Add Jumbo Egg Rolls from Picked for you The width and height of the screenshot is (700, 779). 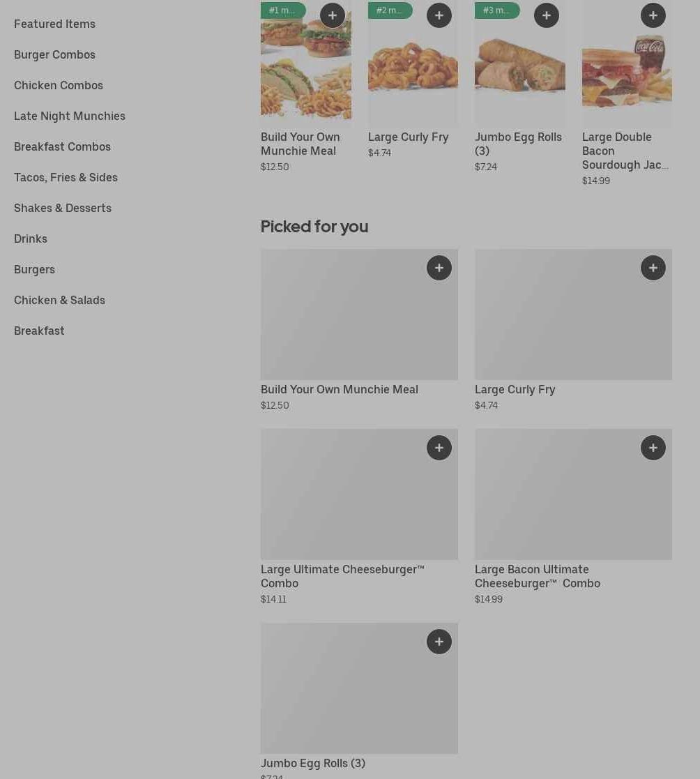point(439,642)
